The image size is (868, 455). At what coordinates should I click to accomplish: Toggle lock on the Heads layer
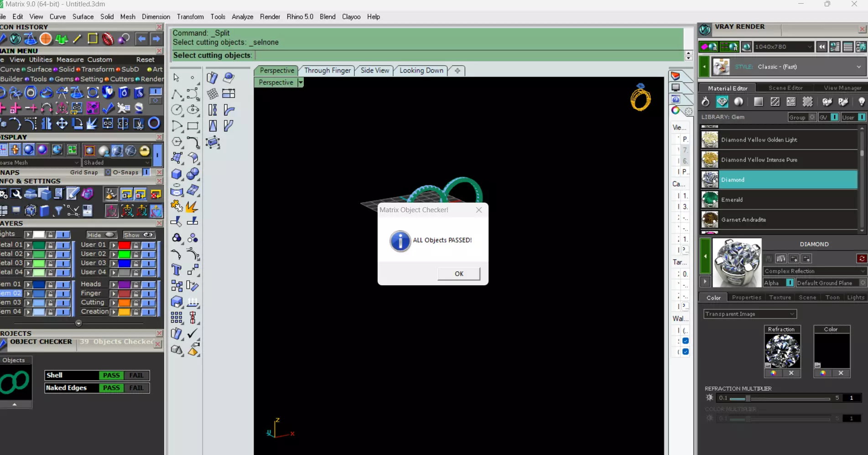135,284
